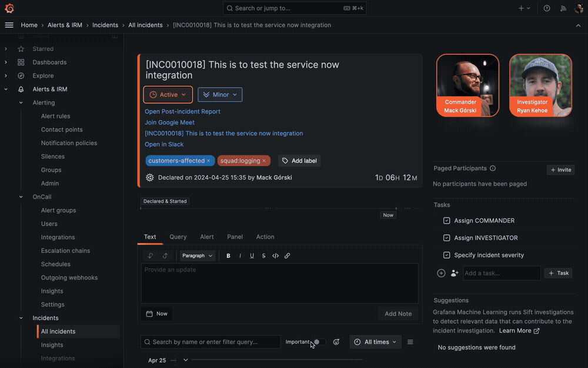Remove the customers-affected label
This screenshot has width=588, height=368.
(209, 161)
